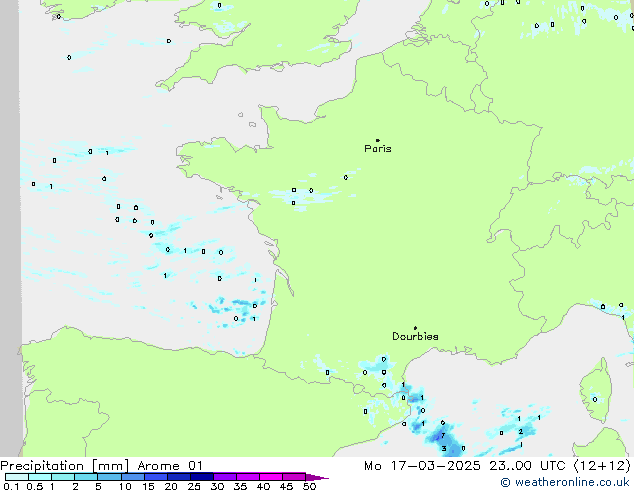Pick the 45–50 mm legend swatch
The height and width of the screenshot is (490, 634).
point(294,477)
